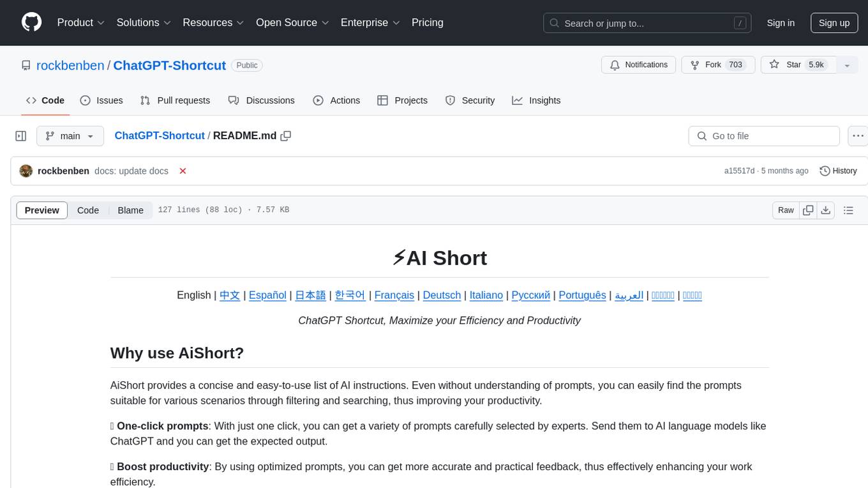Click the fork count 703
The height and width of the screenshot is (488, 868).
pos(735,65)
